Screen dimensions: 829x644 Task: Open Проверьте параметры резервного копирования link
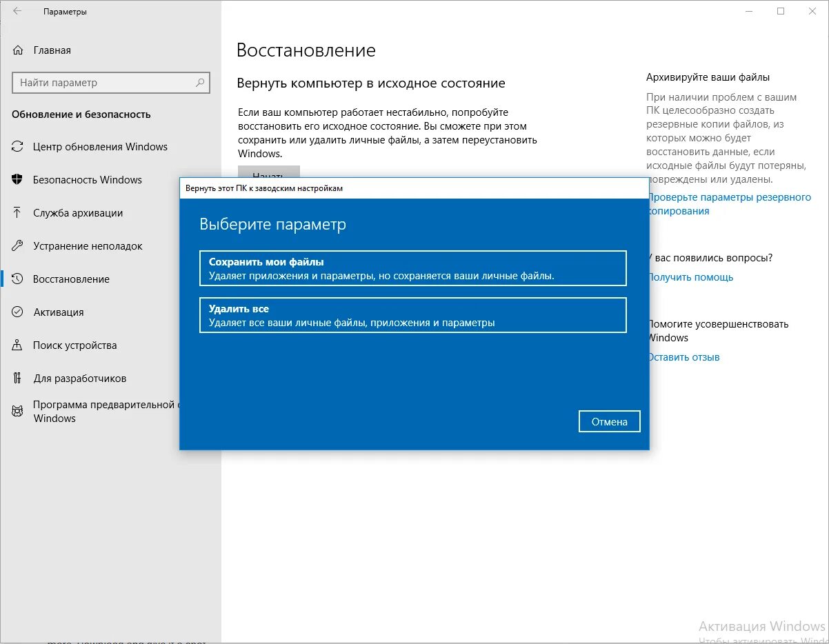click(729, 204)
